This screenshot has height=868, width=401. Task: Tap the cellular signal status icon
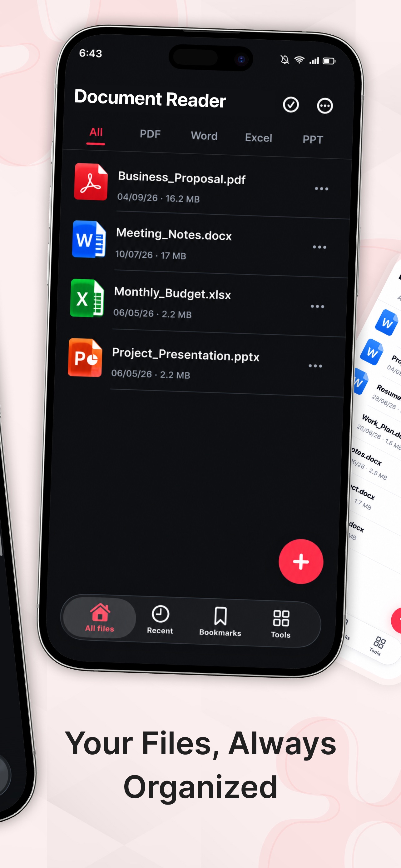[x=314, y=61]
